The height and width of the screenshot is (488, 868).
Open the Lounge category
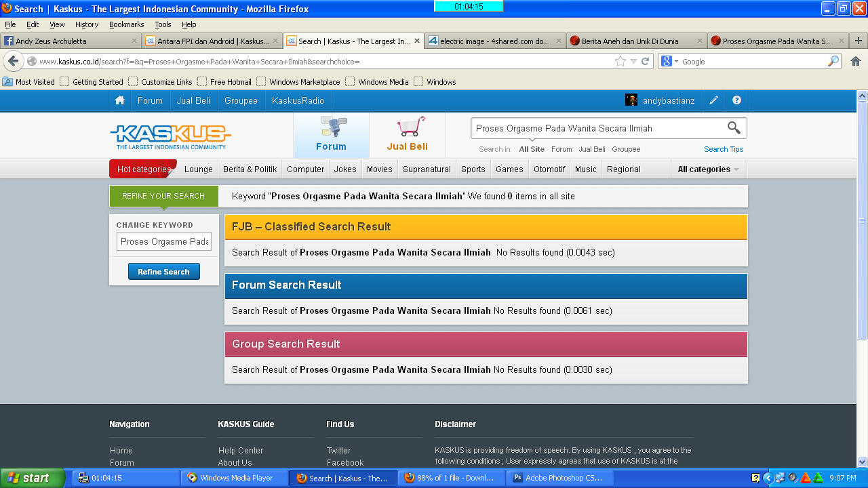click(199, 169)
